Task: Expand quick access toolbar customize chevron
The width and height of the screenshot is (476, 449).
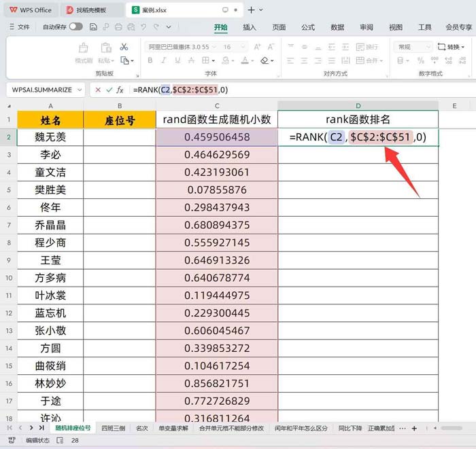Action: coord(169,27)
